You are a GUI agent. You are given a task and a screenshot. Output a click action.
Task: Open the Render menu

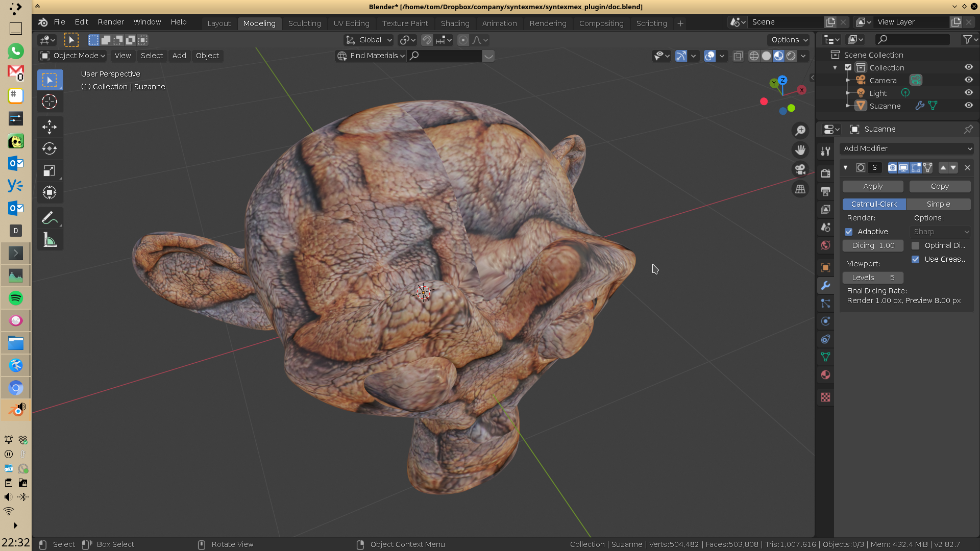pos(111,22)
